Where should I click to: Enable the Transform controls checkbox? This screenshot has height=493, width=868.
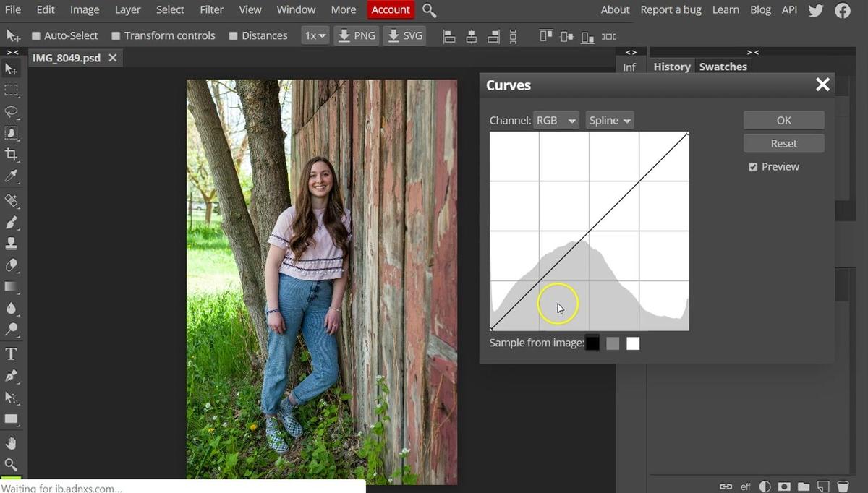click(116, 36)
